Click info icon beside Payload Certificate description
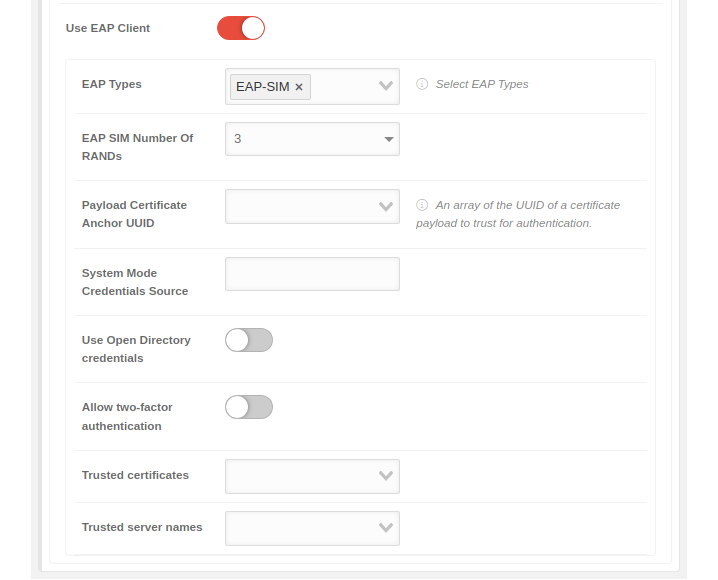This screenshot has width=718, height=580. tap(422, 205)
